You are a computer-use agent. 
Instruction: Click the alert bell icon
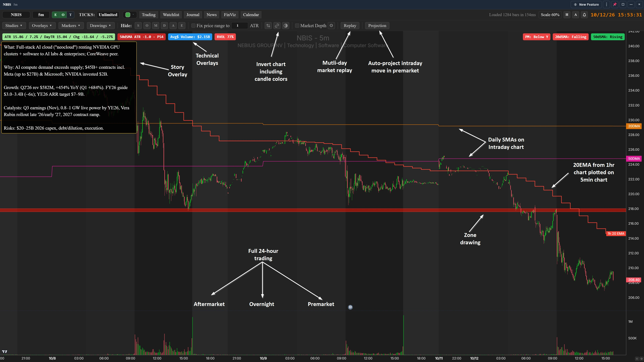(584, 15)
